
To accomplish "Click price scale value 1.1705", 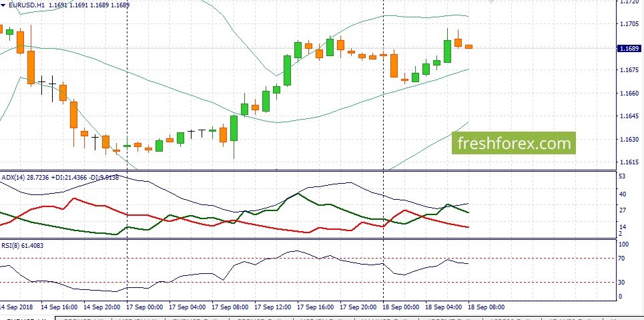I will click(628, 24).
